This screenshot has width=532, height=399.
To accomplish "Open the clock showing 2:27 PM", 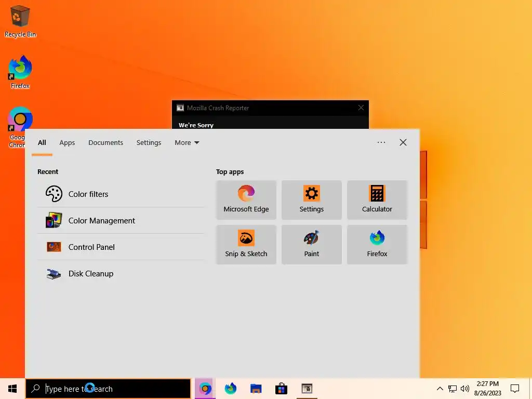I will [x=487, y=389].
